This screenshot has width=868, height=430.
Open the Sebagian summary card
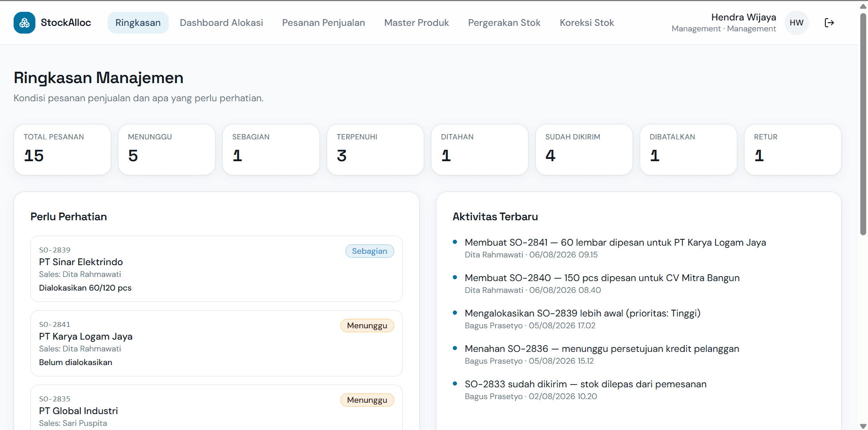271,149
